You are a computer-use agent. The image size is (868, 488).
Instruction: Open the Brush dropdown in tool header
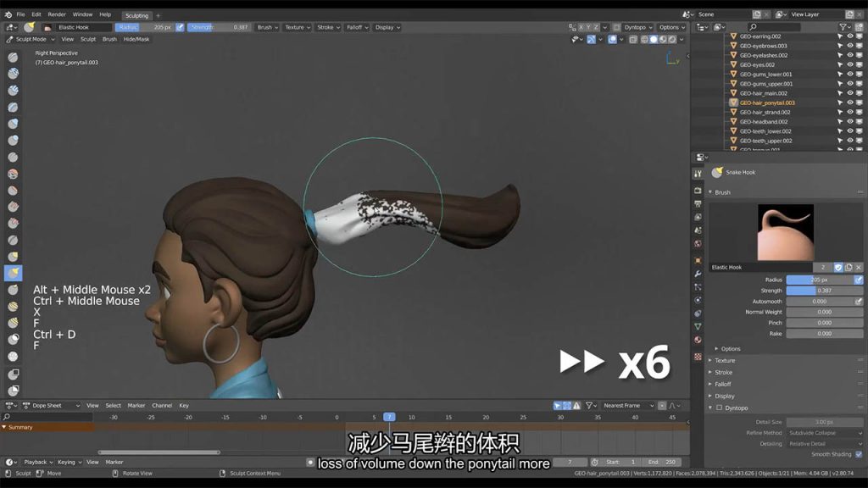coord(267,27)
